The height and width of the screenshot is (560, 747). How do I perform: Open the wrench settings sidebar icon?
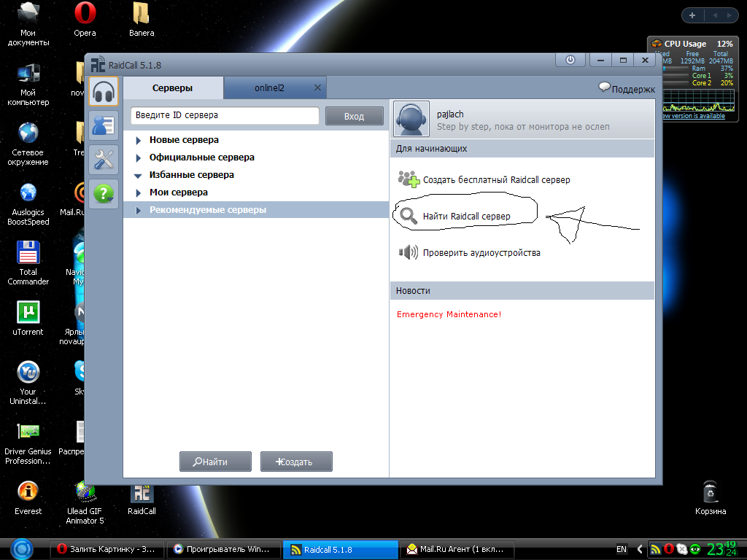(x=104, y=160)
